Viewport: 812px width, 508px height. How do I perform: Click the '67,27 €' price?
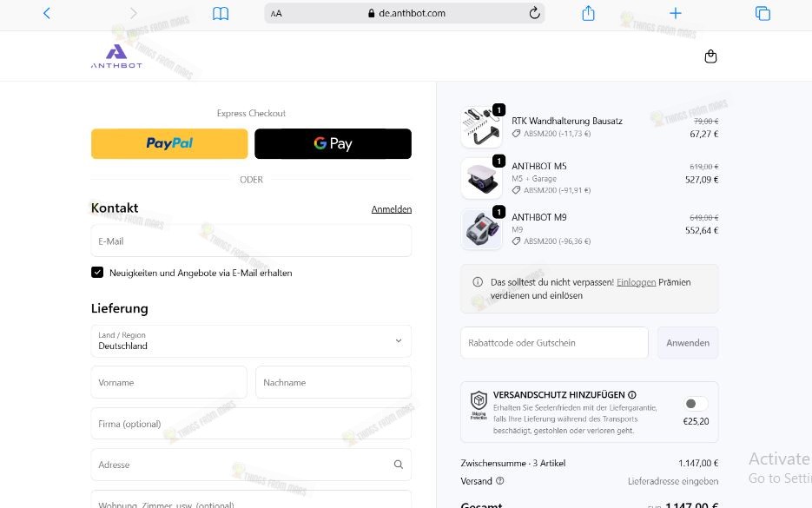tap(703, 134)
